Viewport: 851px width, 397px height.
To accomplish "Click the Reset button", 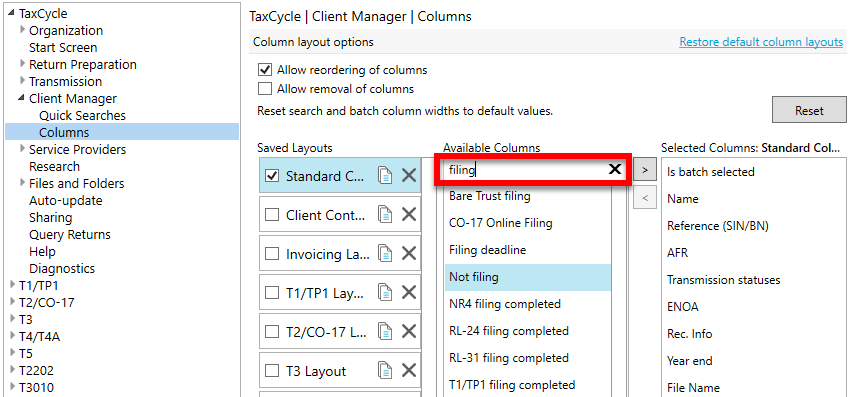I will pos(809,111).
